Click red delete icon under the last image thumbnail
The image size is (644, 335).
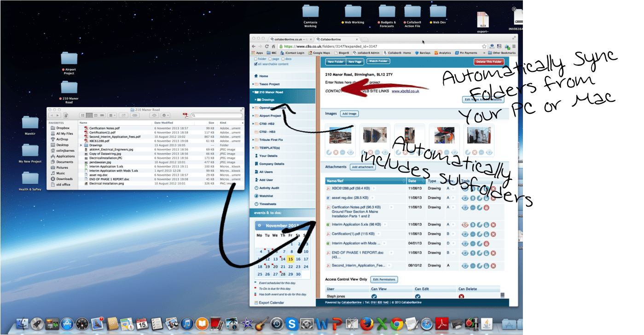point(476,152)
